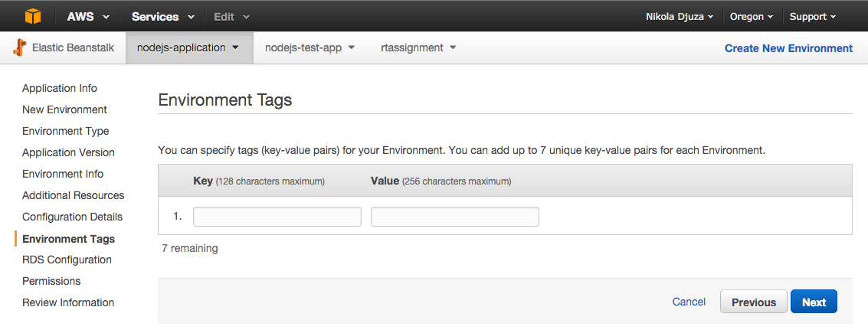Expand the rtassignment tab menu
This screenshot has width=868, height=330.
(x=453, y=47)
